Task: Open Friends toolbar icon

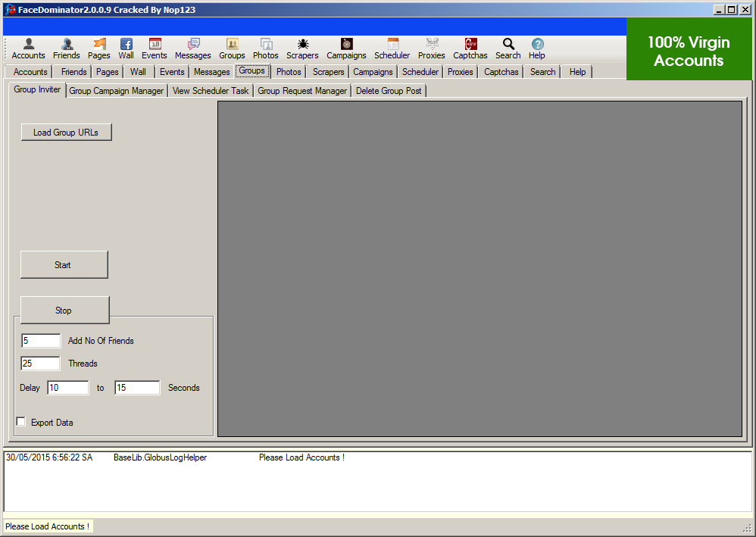Action: (67, 49)
